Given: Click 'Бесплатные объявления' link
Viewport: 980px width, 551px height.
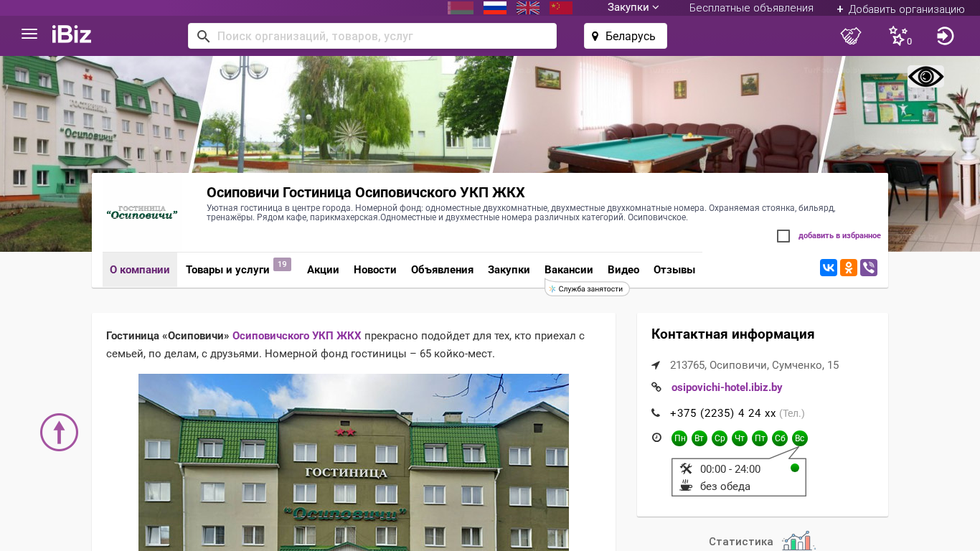Looking at the screenshot, I should pos(751,8).
